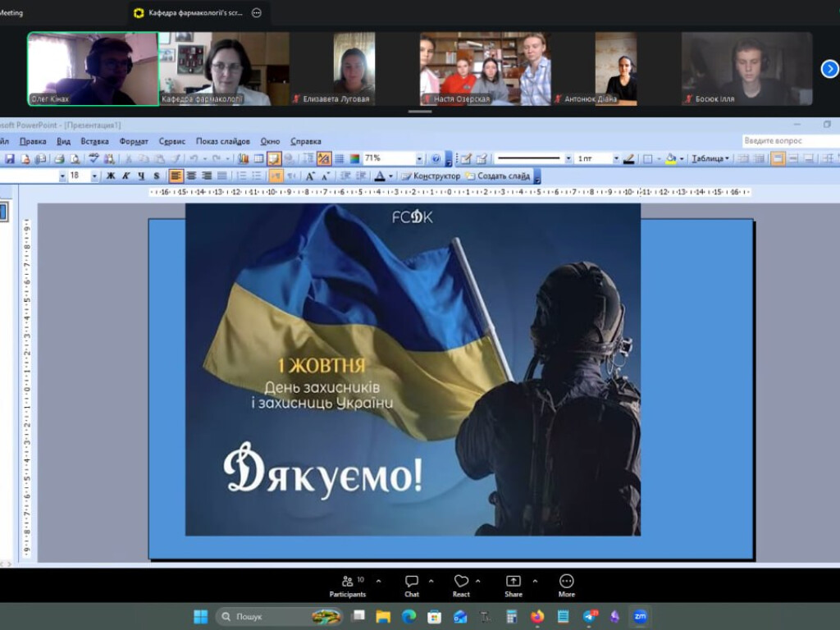Click the Пошук taskbar search box
The height and width of the screenshot is (630, 840).
[x=279, y=617]
